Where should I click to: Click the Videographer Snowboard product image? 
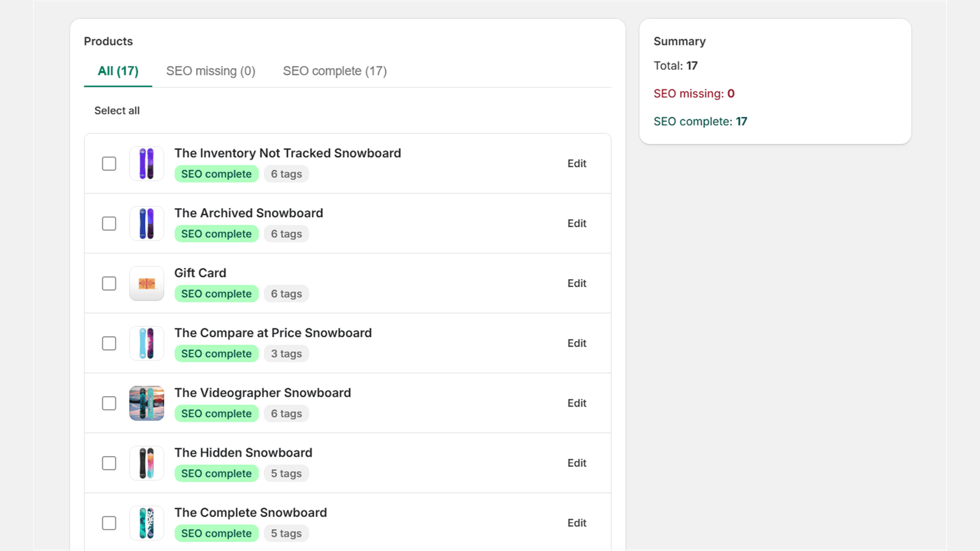click(146, 403)
